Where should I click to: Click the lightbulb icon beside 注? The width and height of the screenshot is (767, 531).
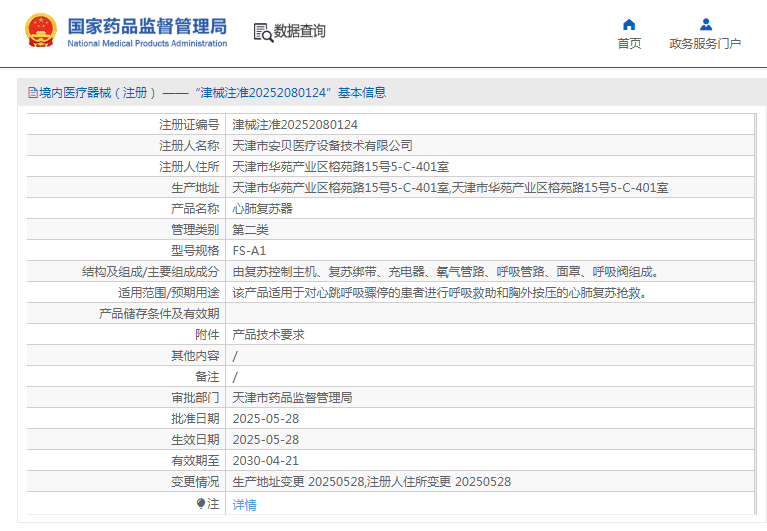point(201,503)
